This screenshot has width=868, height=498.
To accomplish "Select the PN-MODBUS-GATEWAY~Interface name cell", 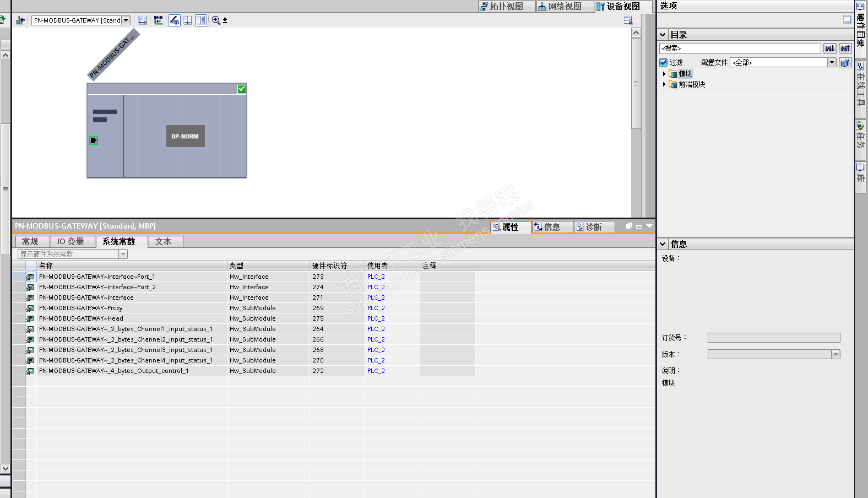I will [x=132, y=297].
